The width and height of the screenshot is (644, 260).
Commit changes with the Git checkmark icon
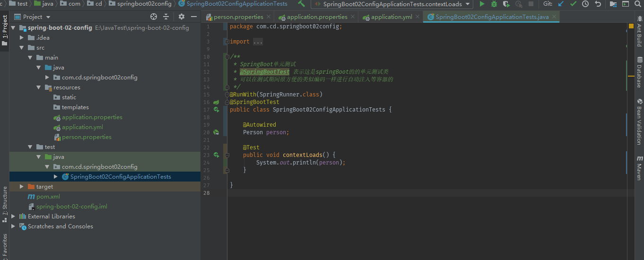point(574,4)
